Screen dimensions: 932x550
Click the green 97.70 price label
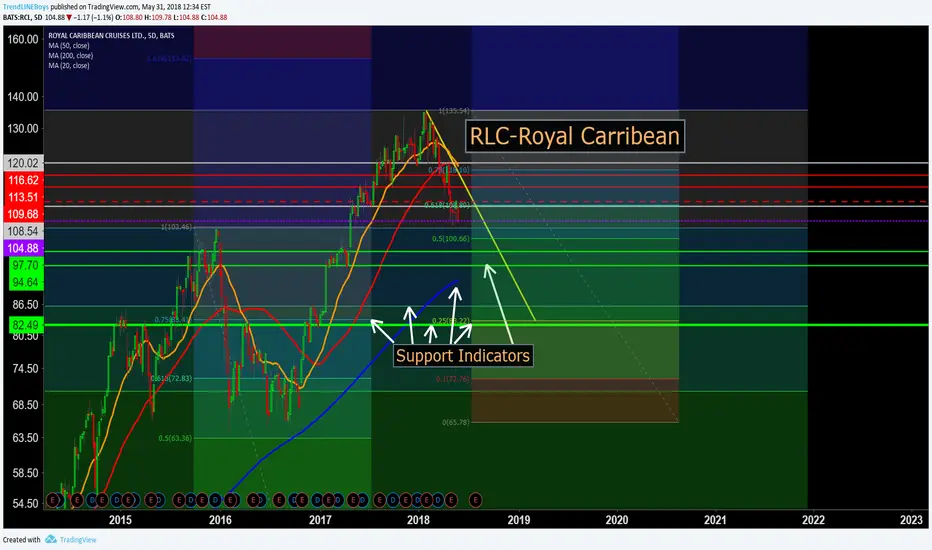[x=25, y=265]
